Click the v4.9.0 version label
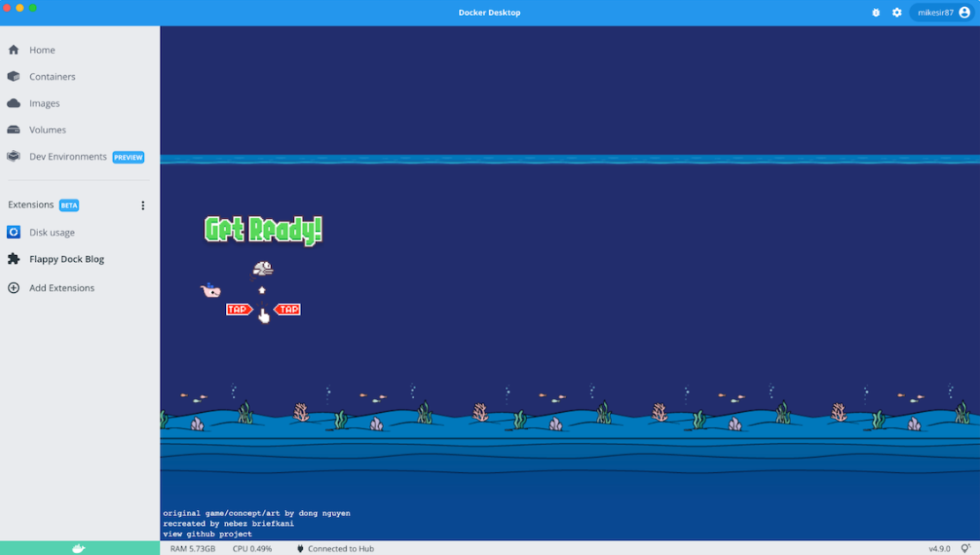Viewport: 980px width, 555px height. tap(939, 548)
